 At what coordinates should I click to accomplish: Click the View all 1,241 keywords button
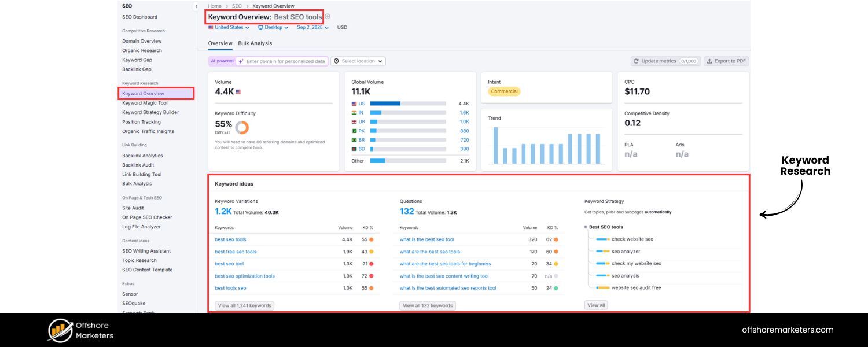tap(244, 305)
